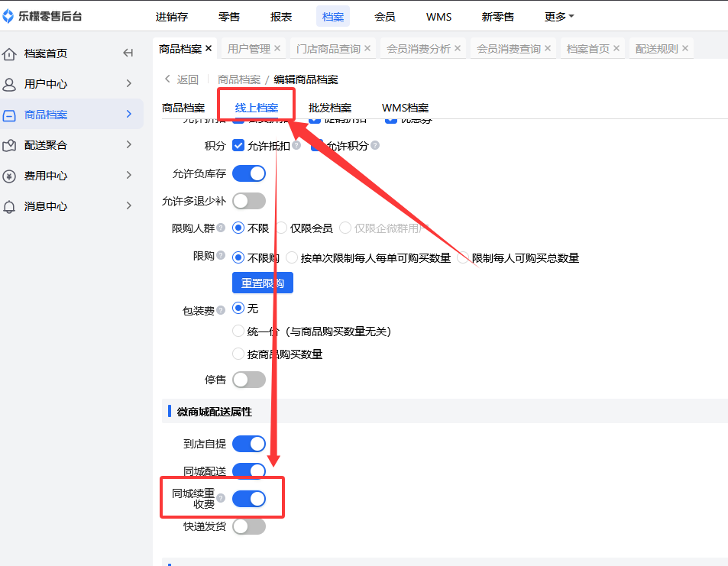The height and width of the screenshot is (566, 728).
Task: Open the 报表 top menu
Action: click(x=281, y=17)
